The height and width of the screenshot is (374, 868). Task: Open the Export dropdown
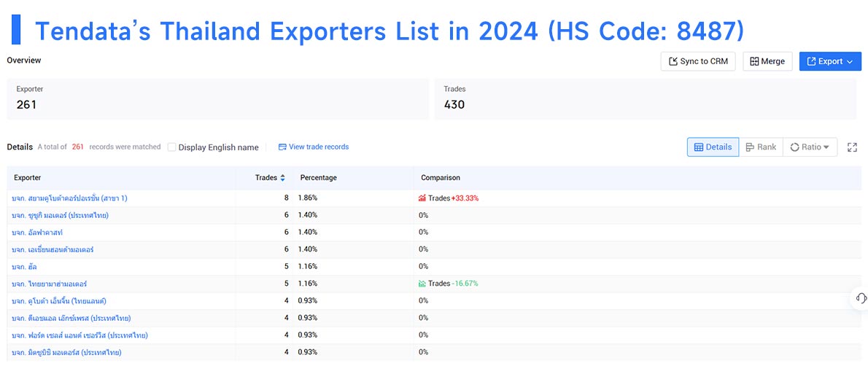pos(830,61)
